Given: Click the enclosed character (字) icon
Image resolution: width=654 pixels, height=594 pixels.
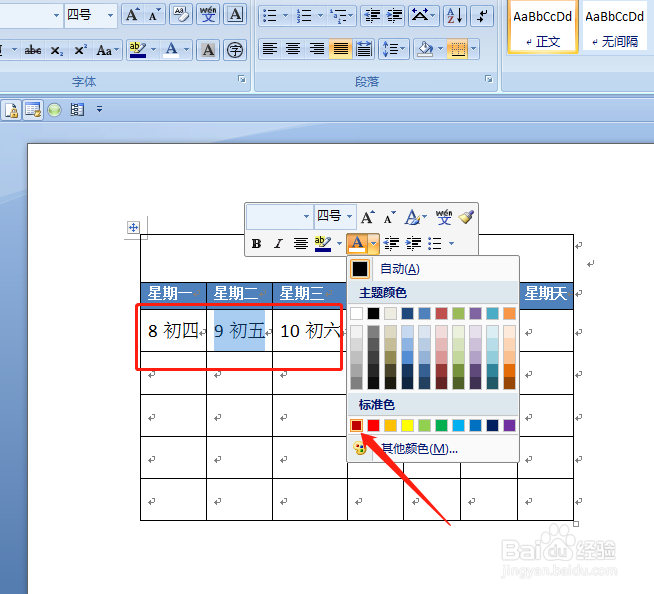Looking at the screenshot, I should click(x=235, y=50).
